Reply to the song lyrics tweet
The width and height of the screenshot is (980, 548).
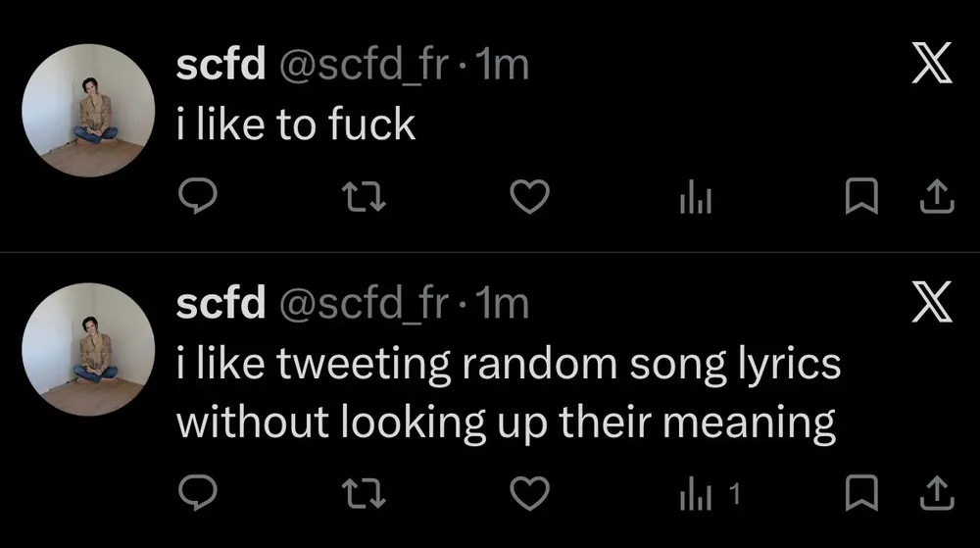(202, 491)
